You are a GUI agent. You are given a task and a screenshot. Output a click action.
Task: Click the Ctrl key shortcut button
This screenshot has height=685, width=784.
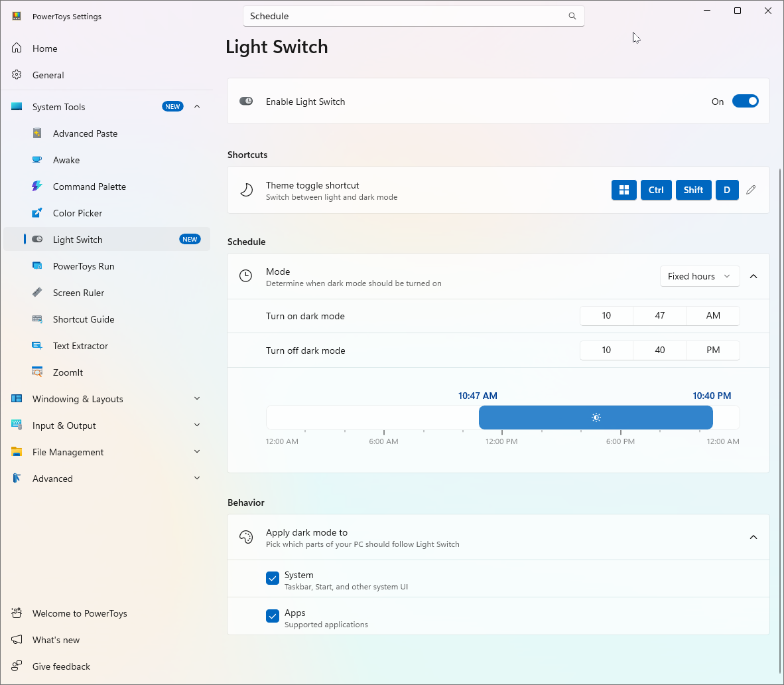(x=656, y=190)
